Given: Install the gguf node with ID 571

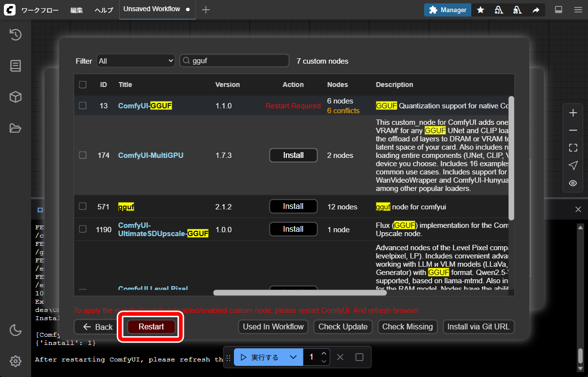Looking at the screenshot, I should click(293, 206).
